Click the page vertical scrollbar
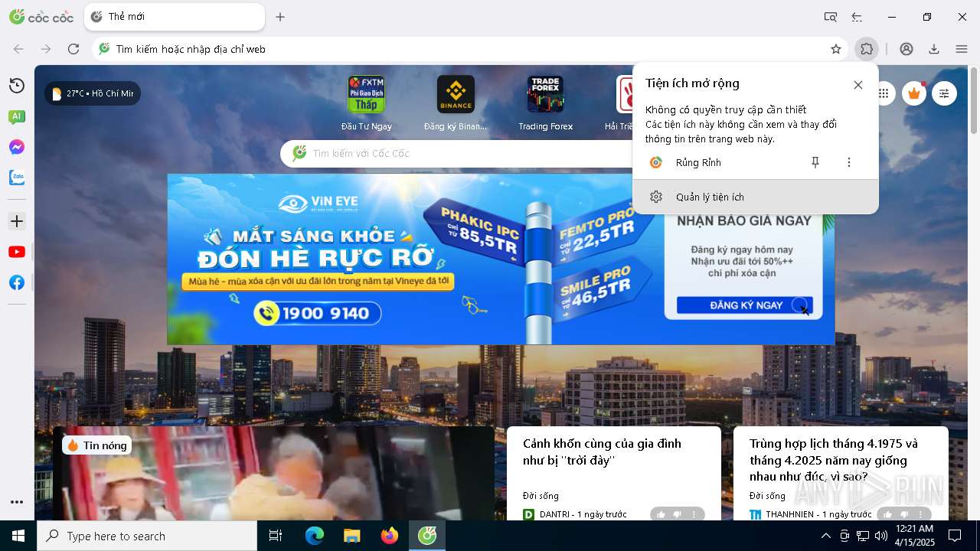Image resolution: width=980 pixels, height=551 pixels. click(x=973, y=99)
